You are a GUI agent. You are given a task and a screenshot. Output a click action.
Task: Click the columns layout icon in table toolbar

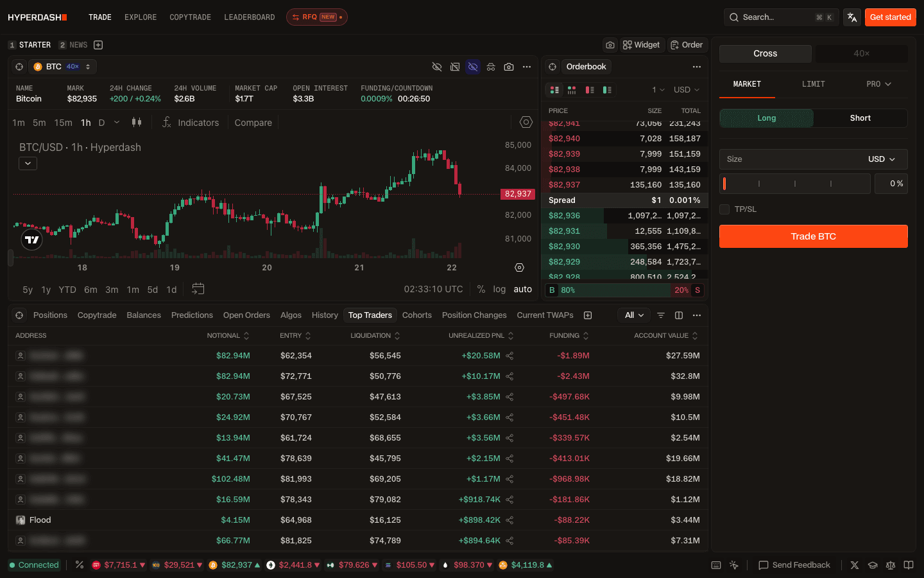tap(679, 315)
